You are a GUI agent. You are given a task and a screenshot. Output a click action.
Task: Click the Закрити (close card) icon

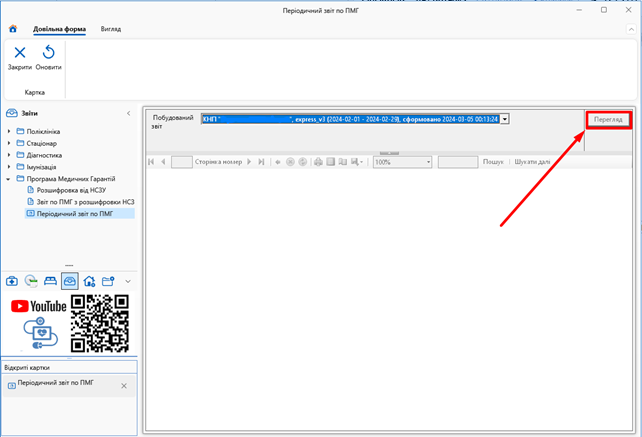20,52
